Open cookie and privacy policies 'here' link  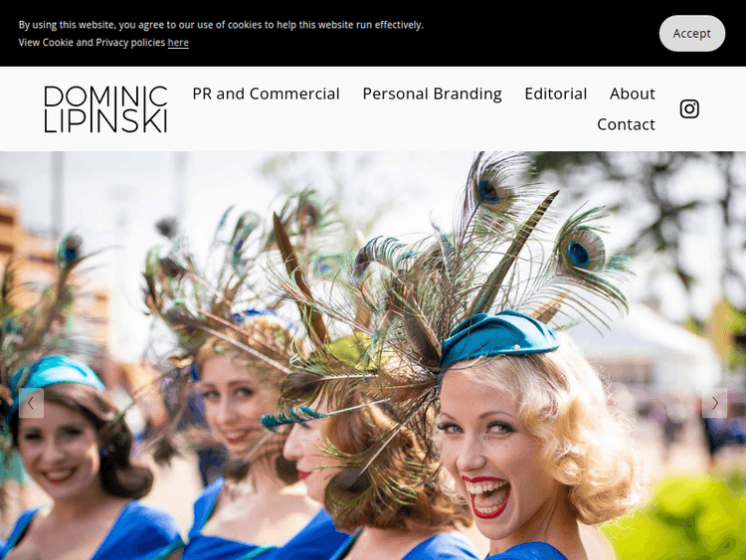(178, 43)
